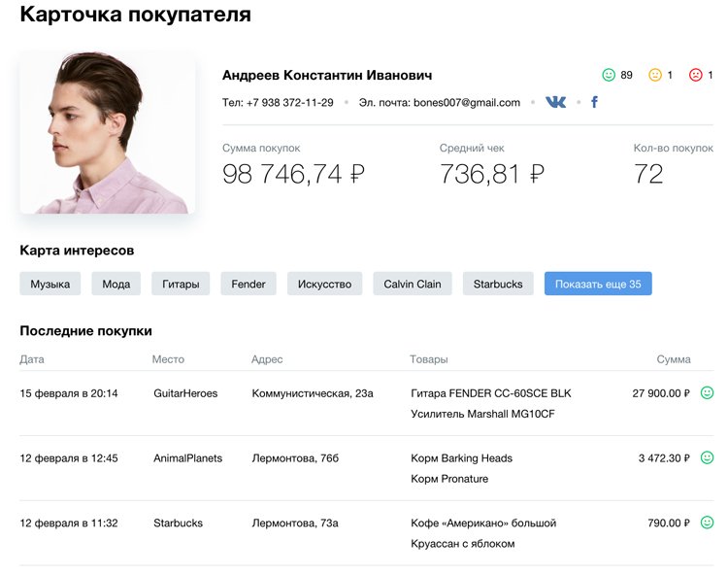Click the smiley on GuitarHeroes purchase row

pos(707,393)
